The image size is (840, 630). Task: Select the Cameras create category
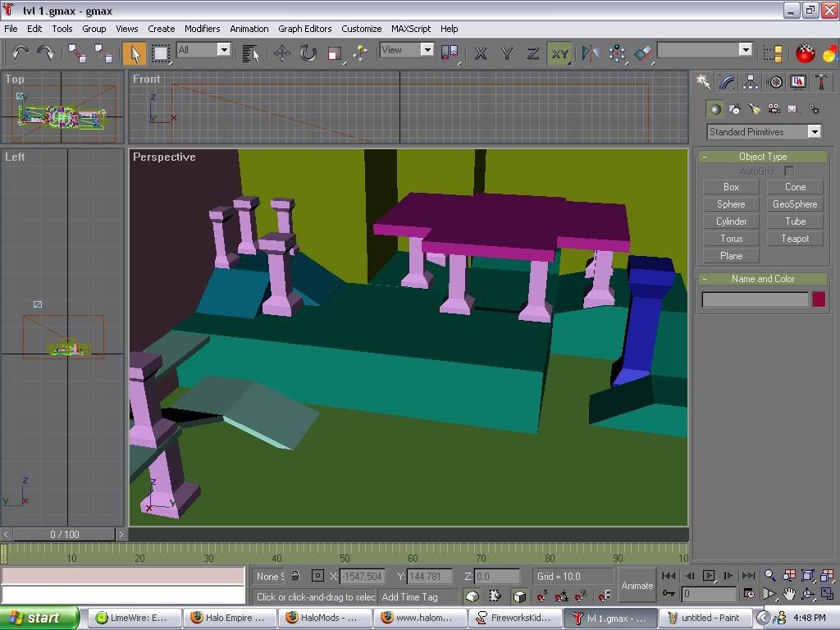point(774,109)
